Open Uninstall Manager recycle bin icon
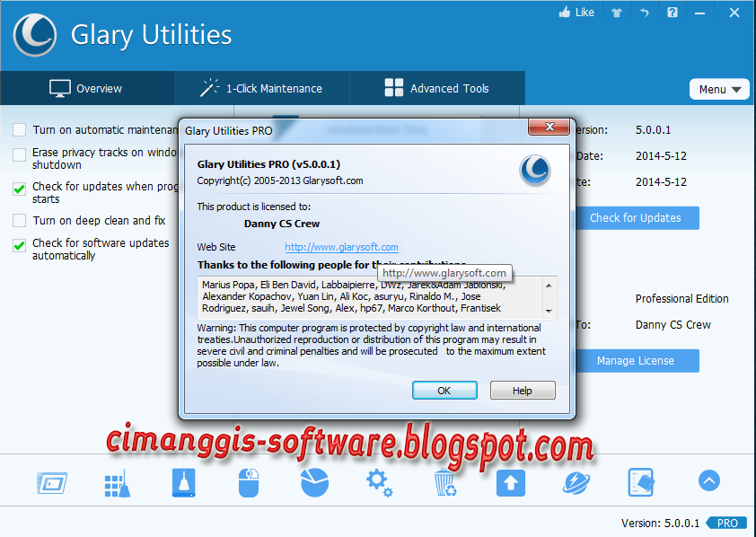The width and height of the screenshot is (756, 537). pos(445,483)
